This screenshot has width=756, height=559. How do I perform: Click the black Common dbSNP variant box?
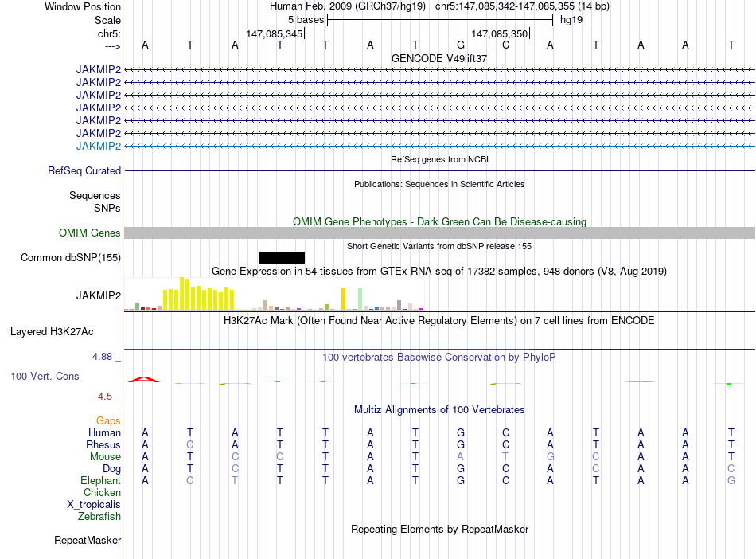tap(282, 257)
